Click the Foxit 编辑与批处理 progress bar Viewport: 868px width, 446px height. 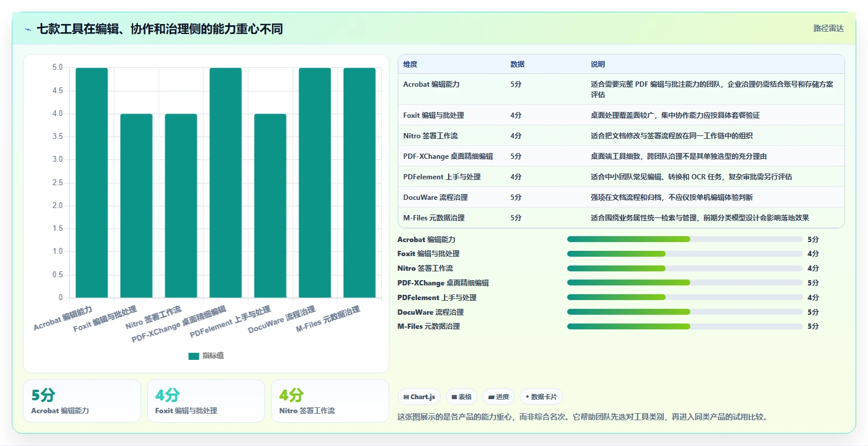coord(684,254)
